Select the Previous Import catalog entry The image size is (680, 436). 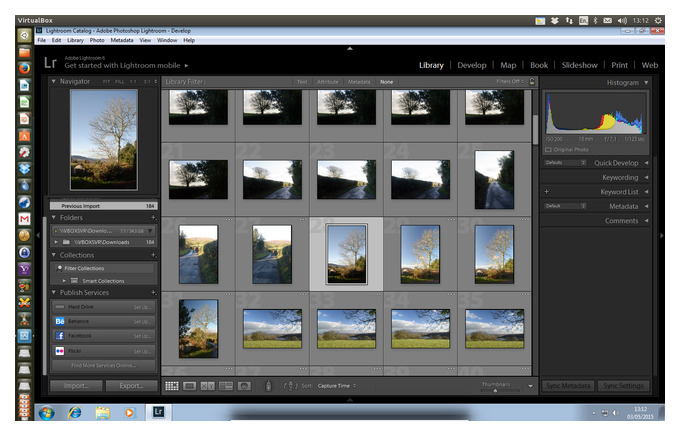[x=104, y=206]
